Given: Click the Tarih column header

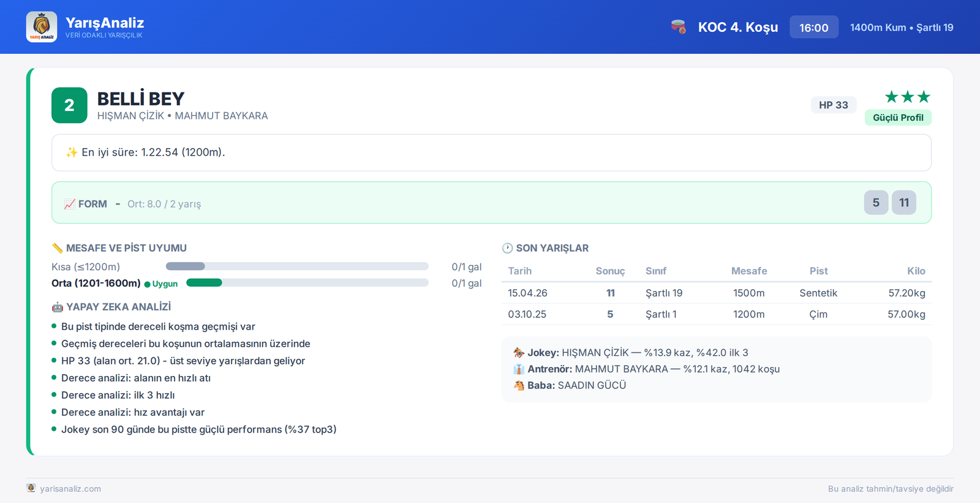Looking at the screenshot, I should click(x=519, y=271).
